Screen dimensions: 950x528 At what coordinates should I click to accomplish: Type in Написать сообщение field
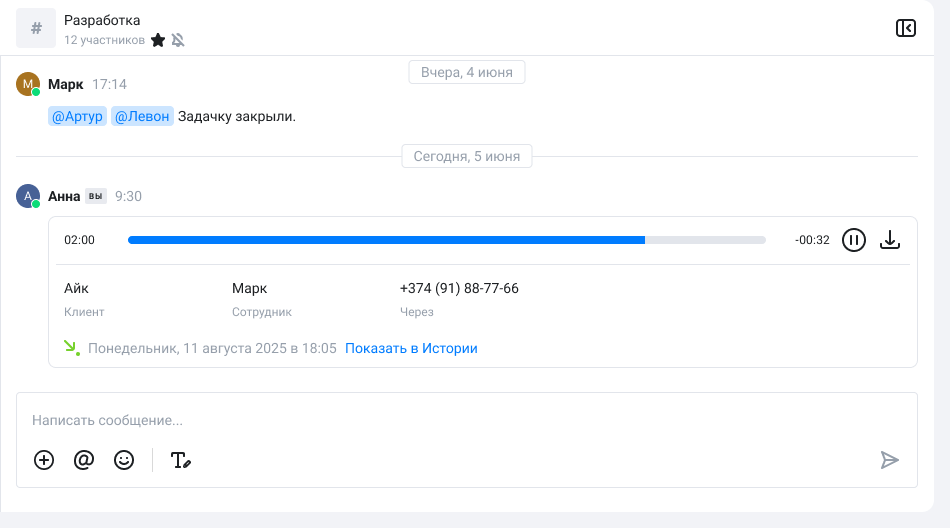[450, 421]
